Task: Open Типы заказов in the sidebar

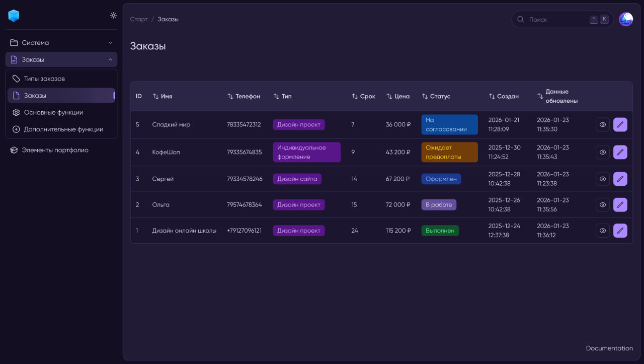Action: (x=44, y=79)
